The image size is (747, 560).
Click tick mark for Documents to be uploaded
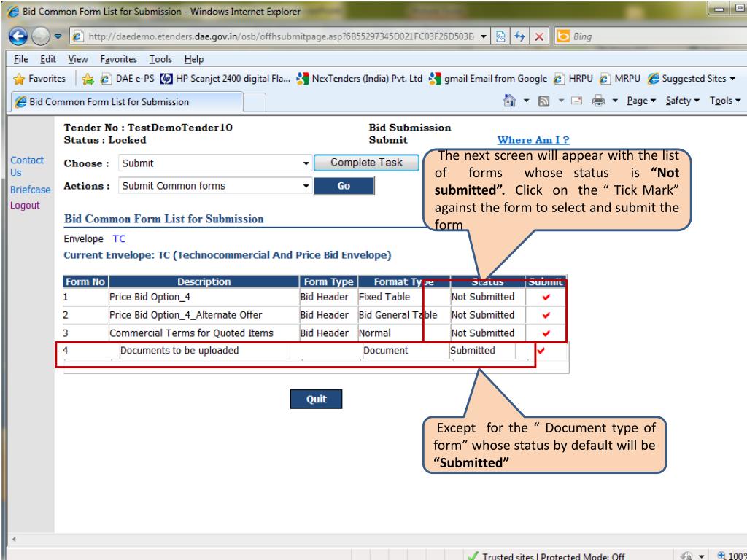541,351
